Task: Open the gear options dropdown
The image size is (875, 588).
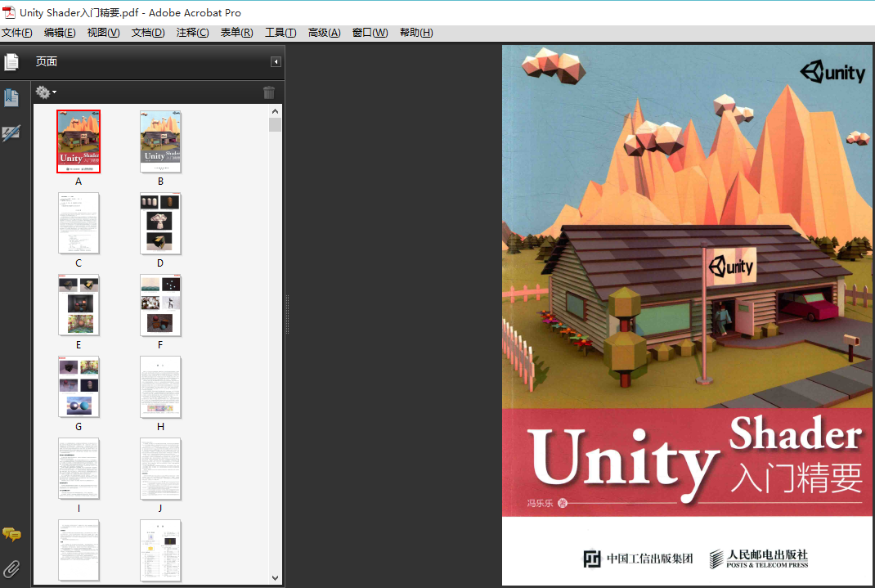Action: (x=46, y=92)
